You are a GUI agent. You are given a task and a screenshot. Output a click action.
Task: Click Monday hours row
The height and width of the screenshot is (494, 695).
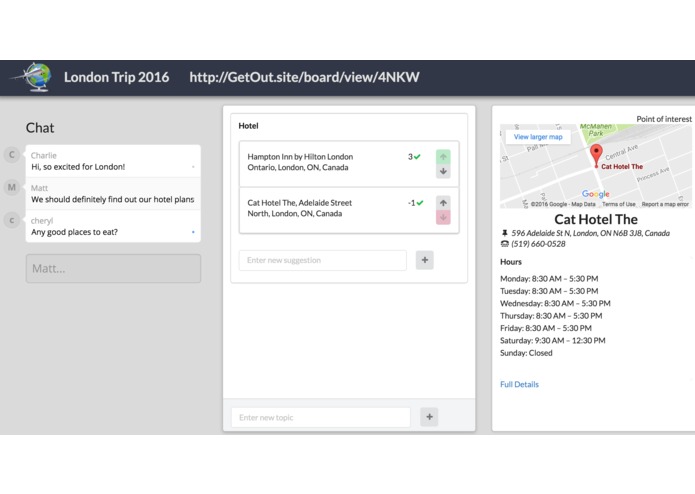[x=549, y=279]
